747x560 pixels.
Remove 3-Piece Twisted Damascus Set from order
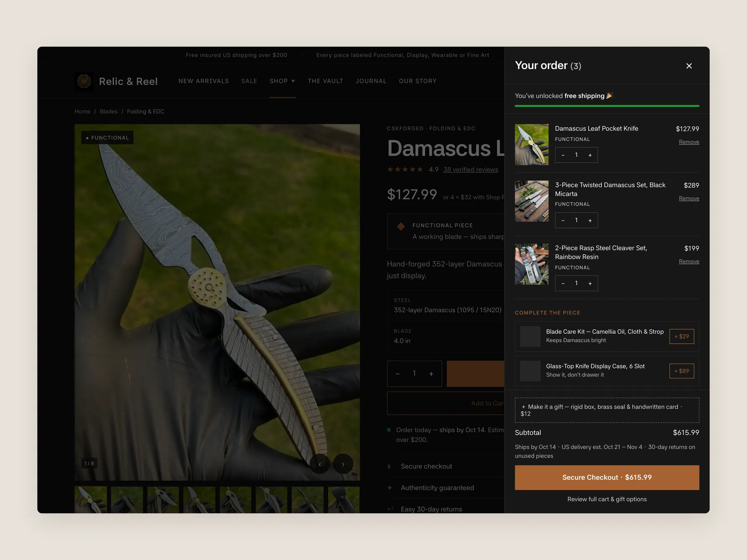click(689, 198)
